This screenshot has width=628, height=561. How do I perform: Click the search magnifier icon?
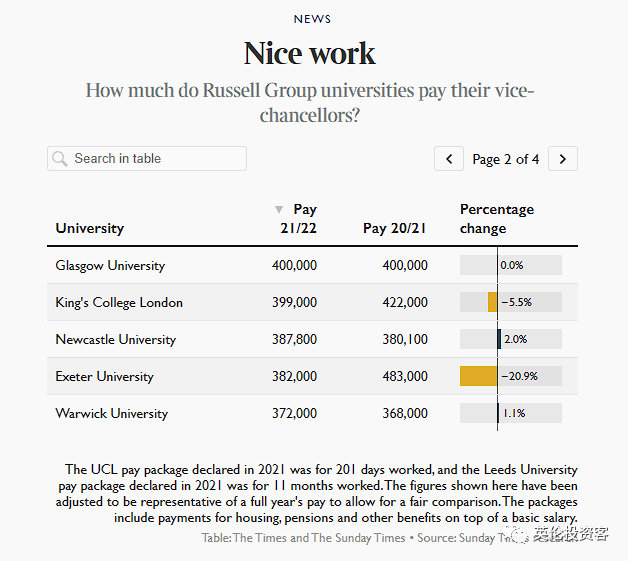click(x=60, y=159)
